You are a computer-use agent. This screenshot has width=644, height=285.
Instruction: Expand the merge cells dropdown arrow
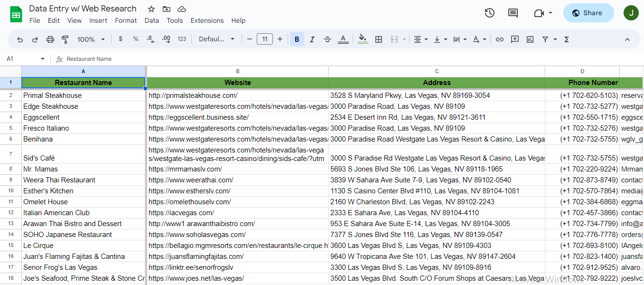404,39
